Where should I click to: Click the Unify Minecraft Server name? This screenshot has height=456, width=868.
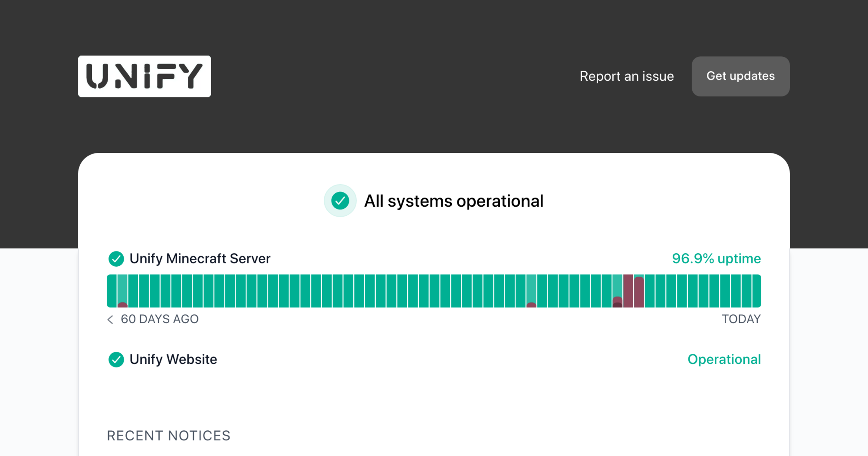tap(200, 259)
